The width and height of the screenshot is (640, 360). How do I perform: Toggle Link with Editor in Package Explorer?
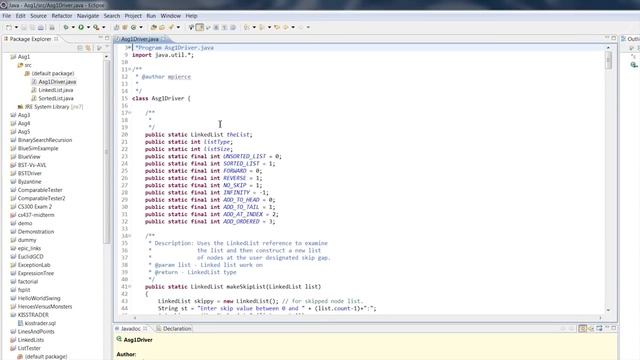point(88,48)
